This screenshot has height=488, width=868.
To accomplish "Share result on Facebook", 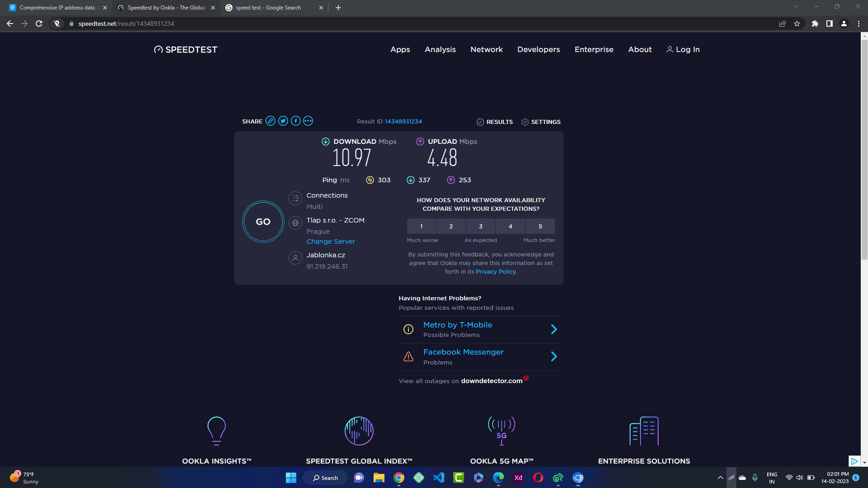I will (x=295, y=121).
